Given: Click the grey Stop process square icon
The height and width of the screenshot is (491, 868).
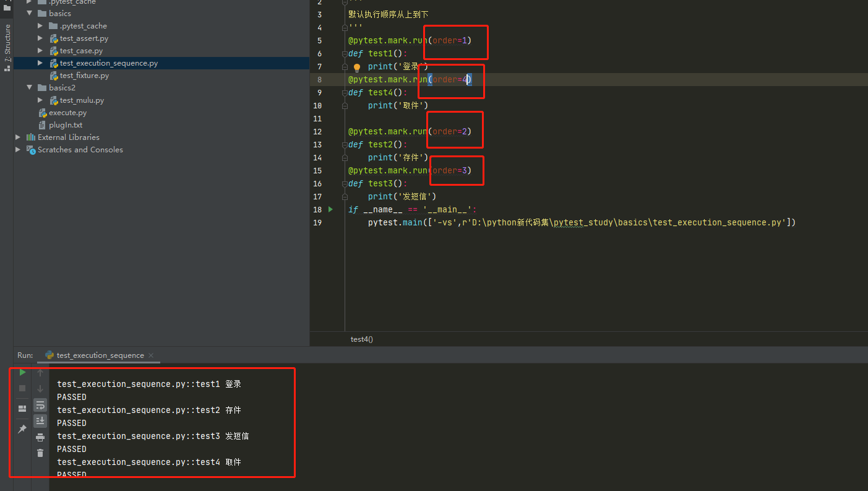Looking at the screenshot, I should [22, 388].
